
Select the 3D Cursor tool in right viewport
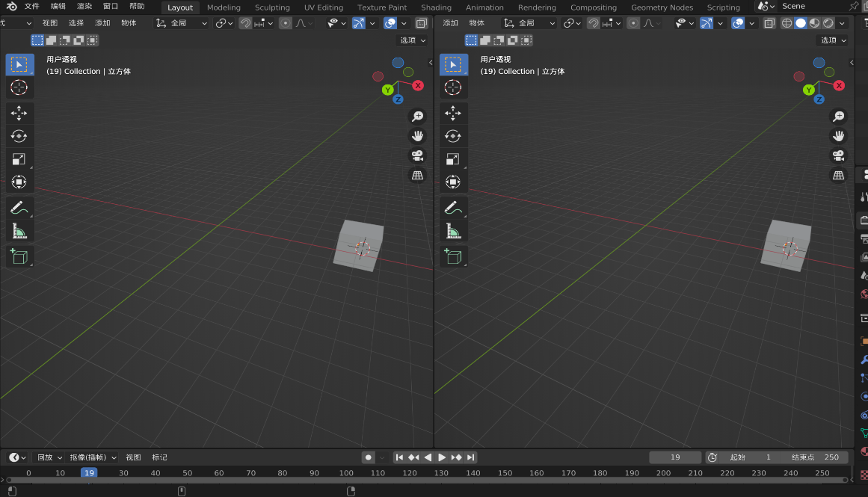(x=453, y=87)
